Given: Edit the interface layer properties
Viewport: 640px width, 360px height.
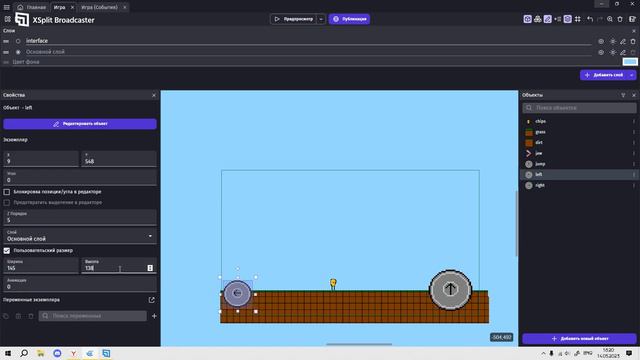Looking at the screenshot, I should click(x=623, y=41).
